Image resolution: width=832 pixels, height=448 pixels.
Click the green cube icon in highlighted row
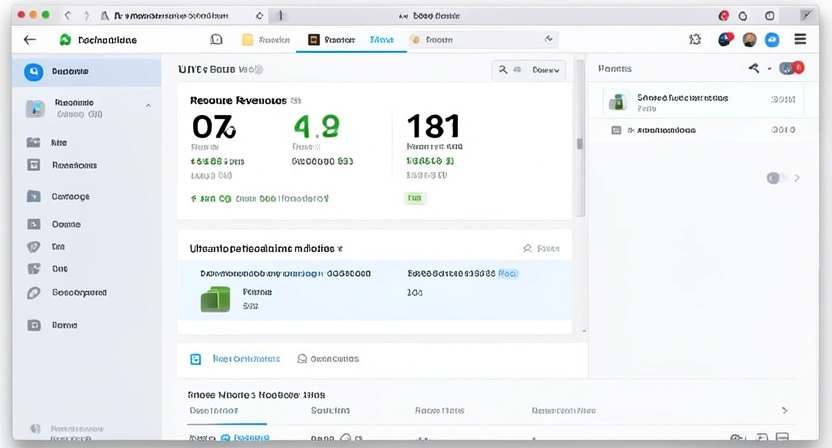[x=216, y=298]
